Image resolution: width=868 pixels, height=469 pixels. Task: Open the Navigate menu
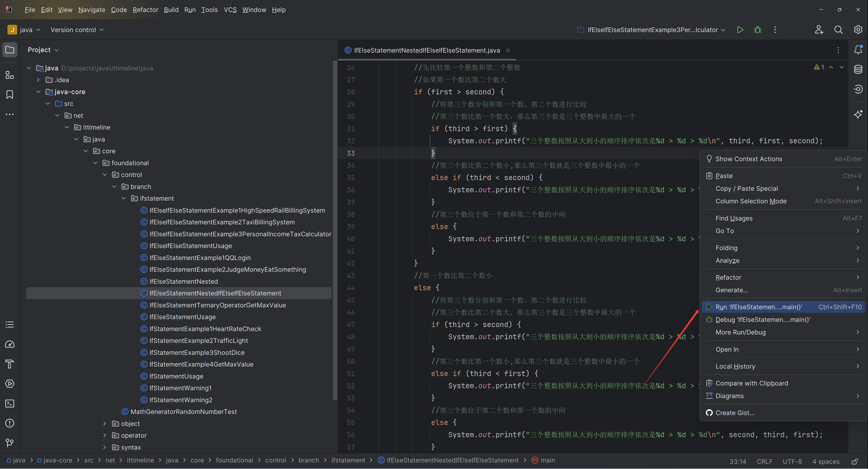coord(92,10)
